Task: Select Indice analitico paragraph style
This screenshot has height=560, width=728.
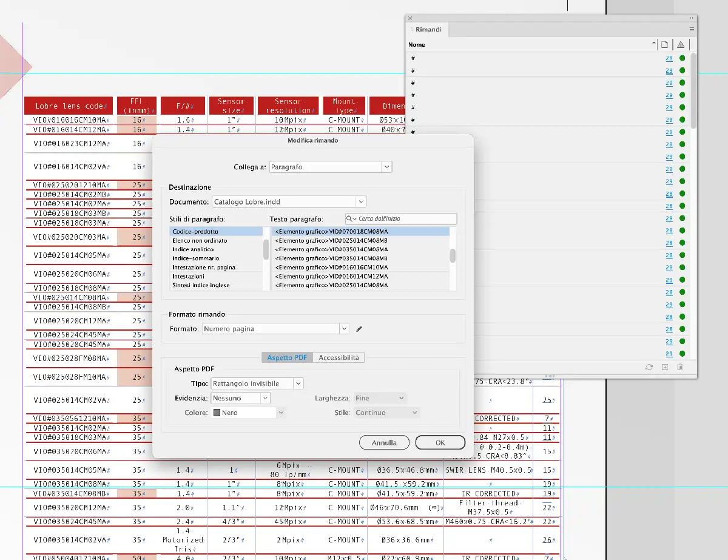Action: [x=192, y=249]
